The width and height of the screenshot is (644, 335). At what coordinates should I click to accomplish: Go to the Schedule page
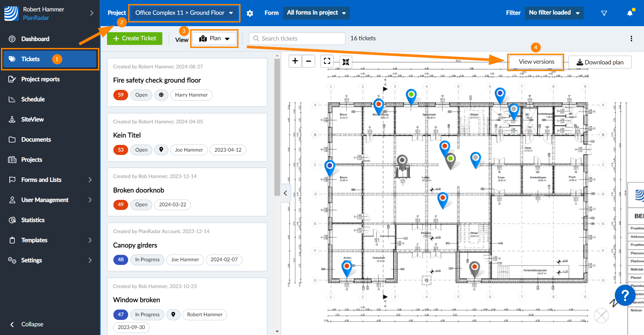click(x=33, y=99)
